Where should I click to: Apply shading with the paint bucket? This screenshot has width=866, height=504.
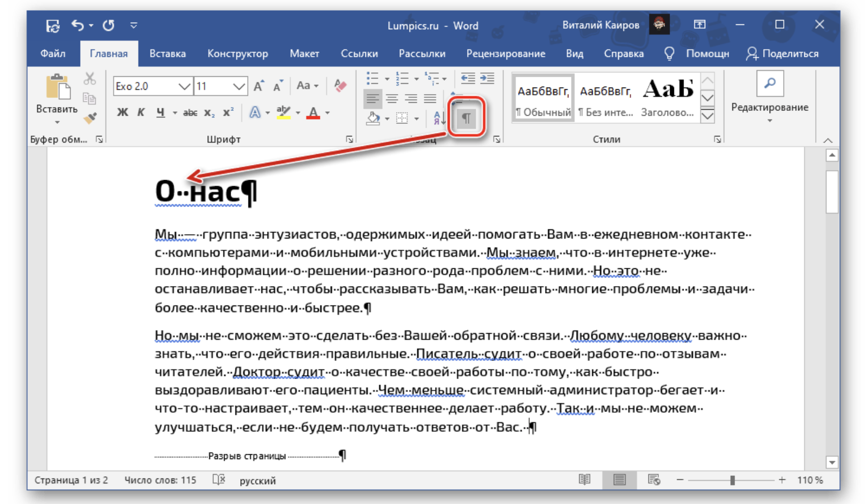coord(373,118)
